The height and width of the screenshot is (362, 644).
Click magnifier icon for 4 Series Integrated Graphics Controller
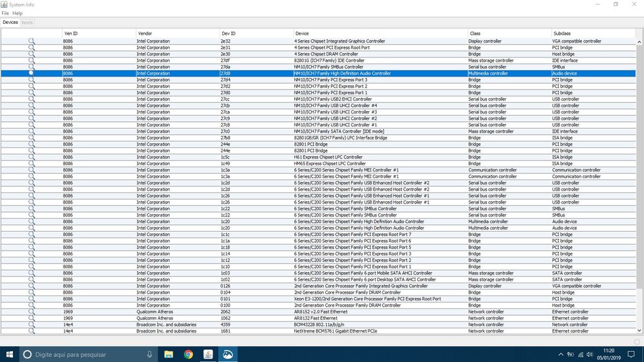31,41
